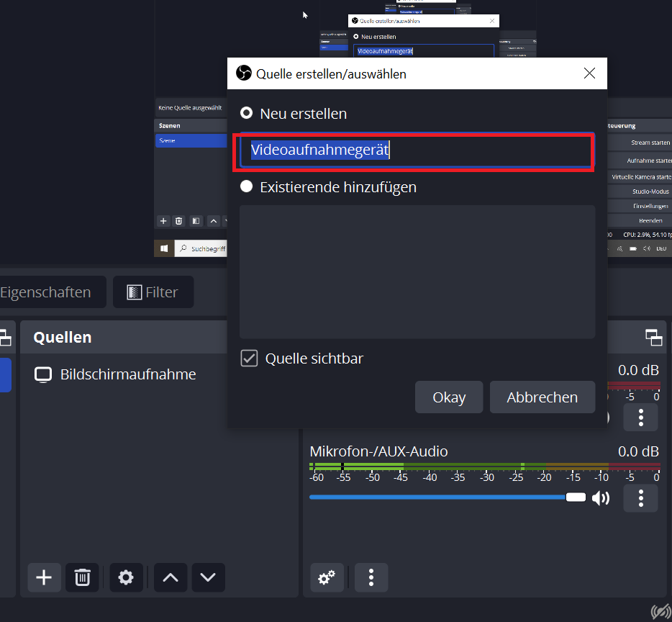This screenshot has height=622, width=672.
Task: Open the Filter dialog for the source
Action: click(153, 292)
